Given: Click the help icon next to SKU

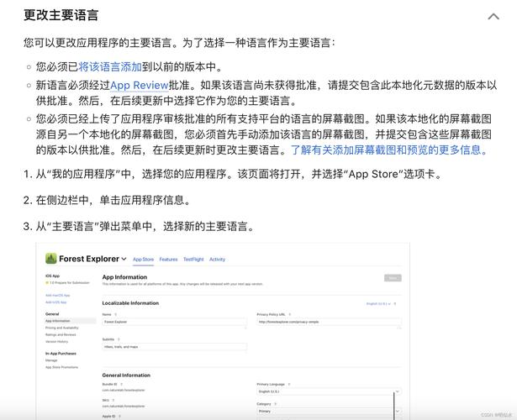Looking at the screenshot, I should click(x=113, y=400).
